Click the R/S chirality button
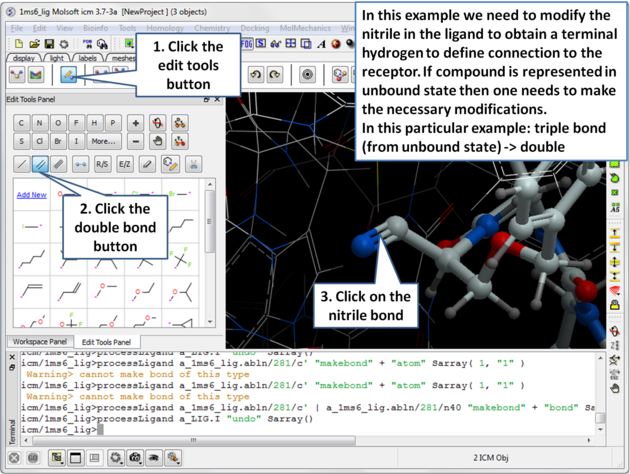Viewport: 630px width, 474px height. 102,164
